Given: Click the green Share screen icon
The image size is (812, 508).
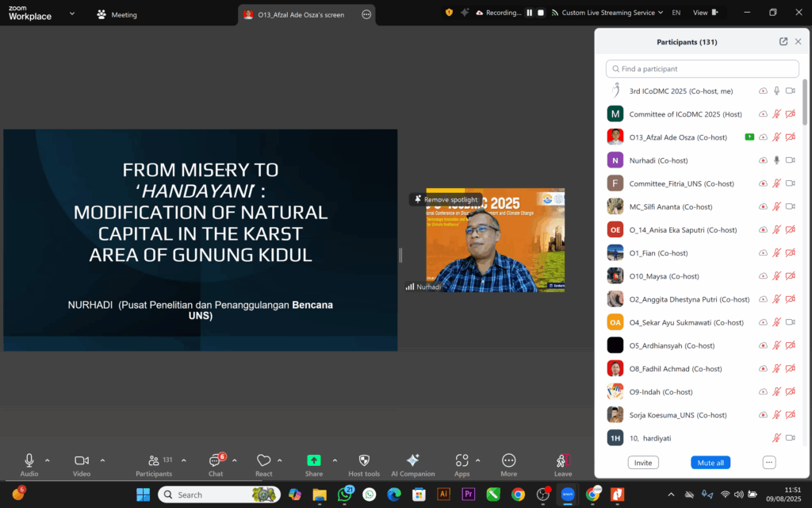Looking at the screenshot, I should coord(314,460).
